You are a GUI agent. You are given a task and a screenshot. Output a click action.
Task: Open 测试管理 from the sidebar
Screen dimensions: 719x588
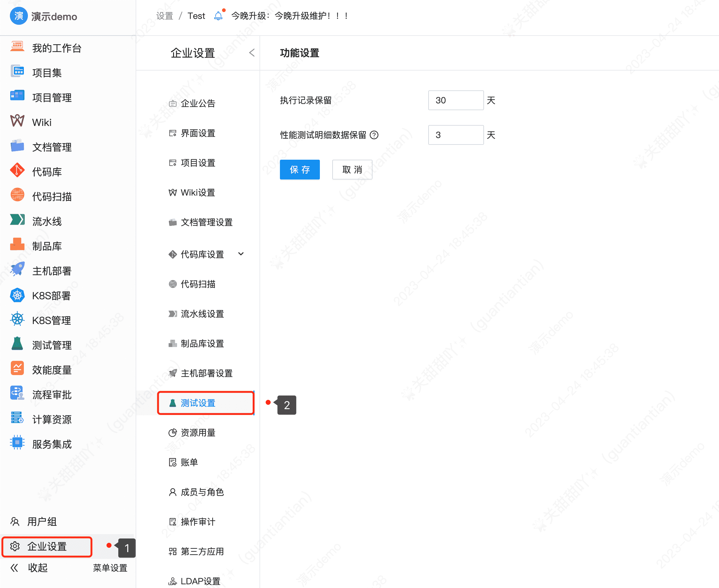point(51,345)
